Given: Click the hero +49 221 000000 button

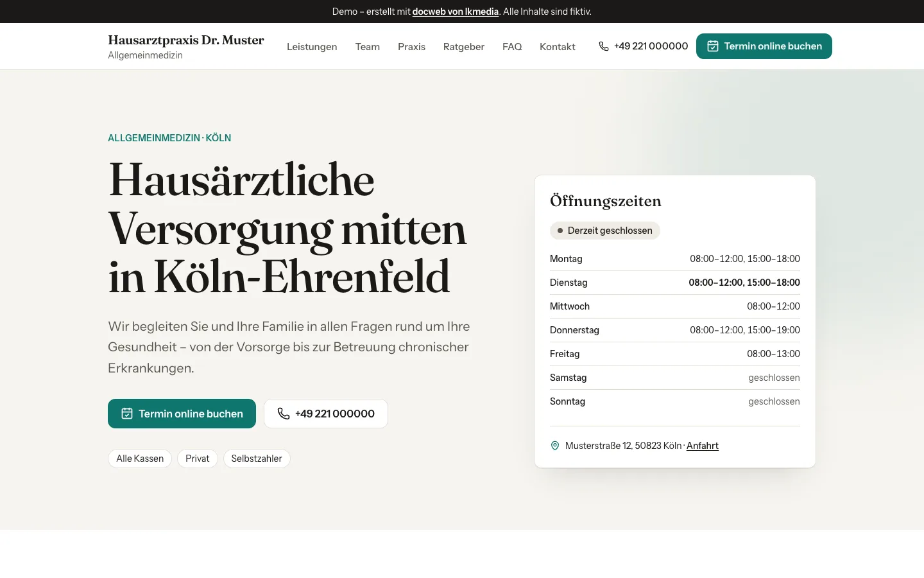Looking at the screenshot, I should click(x=326, y=414).
